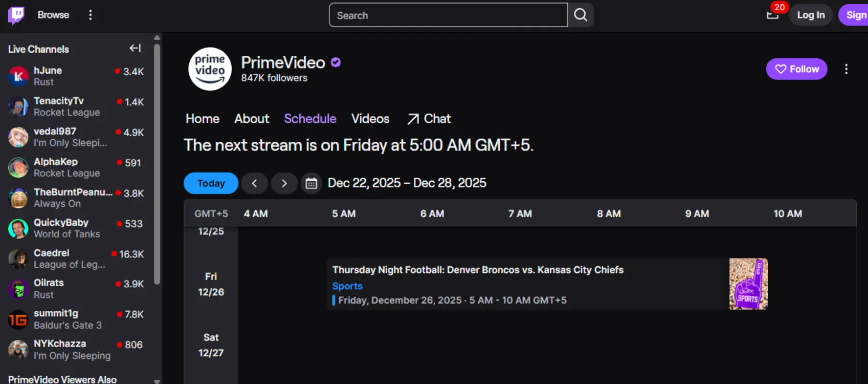Switch to the Home tab
The image size is (868, 384).
coord(203,119)
